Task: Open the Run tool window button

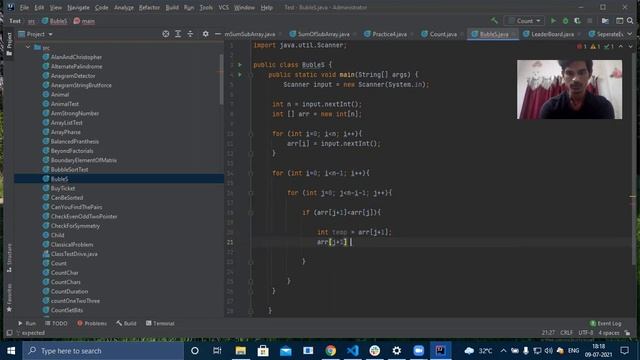Action: pyautogui.click(x=27, y=323)
